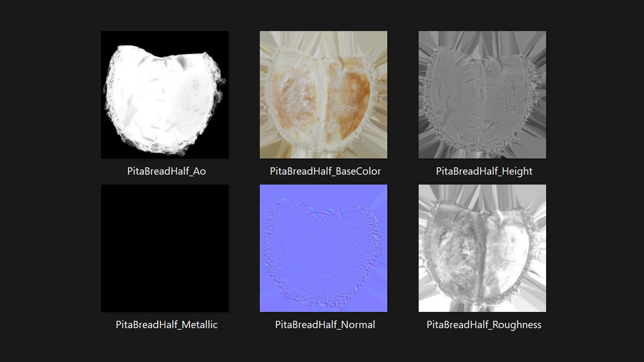Open the purple PitaBreadHalf_Normal map thumbnail
This screenshot has width=644, height=362.
[x=323, y=248]
